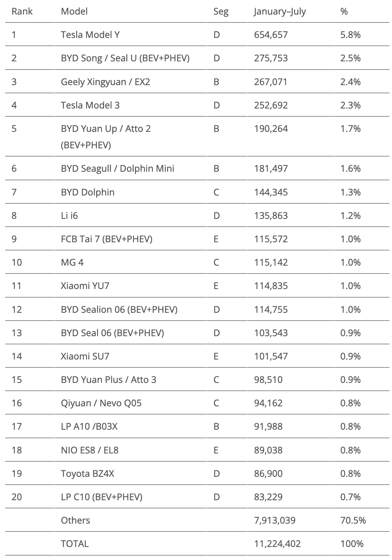Viewport: 392px width, 560px height.
Task: Click the Xiaomi YU7 entry
Action: tap(85, 286)
